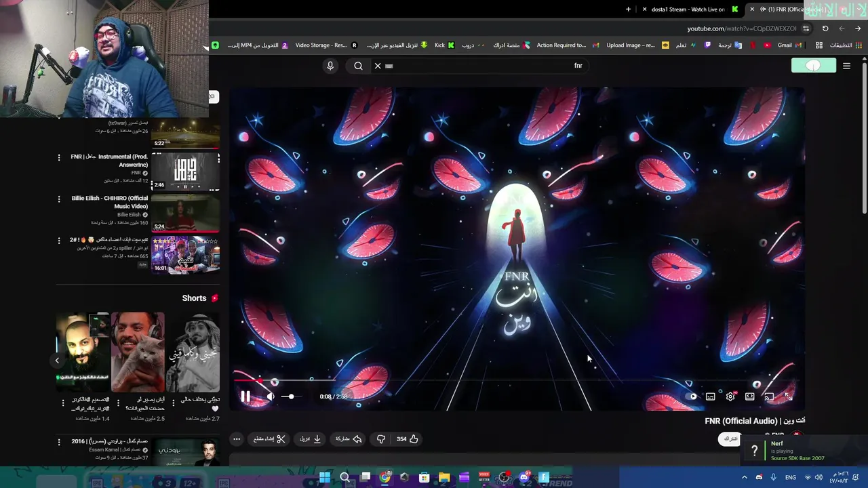This screenshot has height=488, width=868.
Task: Open options menu for FNR Instrumental video
Action: pos(59,157)
